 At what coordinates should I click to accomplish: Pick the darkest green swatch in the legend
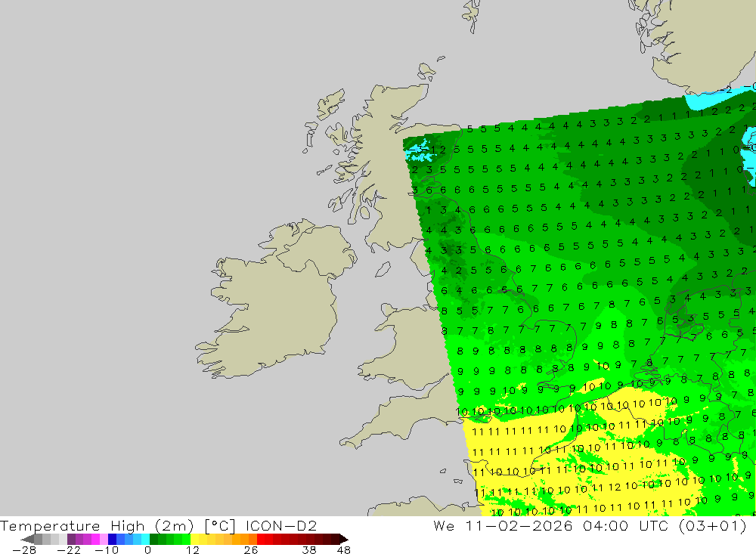coord(153,539)
